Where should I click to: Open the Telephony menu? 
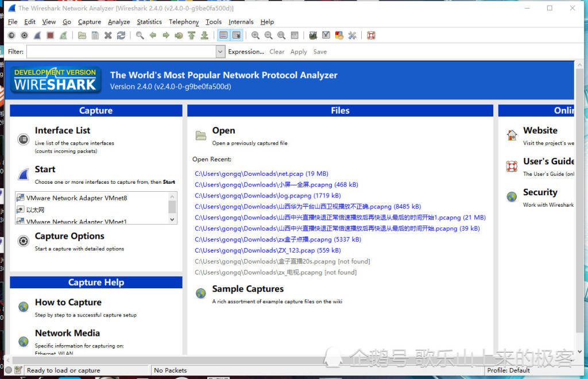(x=184, y=22)
